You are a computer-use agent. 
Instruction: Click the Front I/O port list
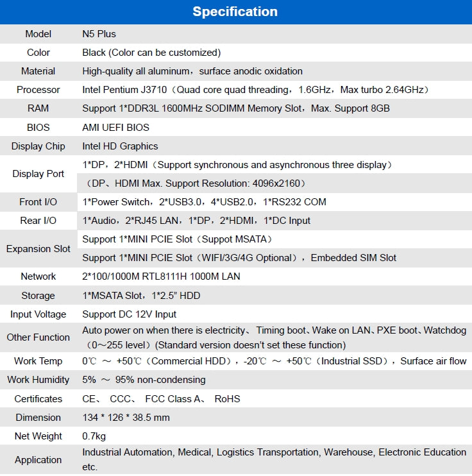click(204, 202)
